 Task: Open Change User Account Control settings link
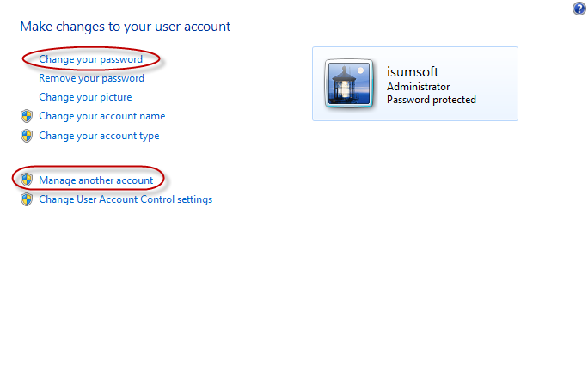coord(126,199)
